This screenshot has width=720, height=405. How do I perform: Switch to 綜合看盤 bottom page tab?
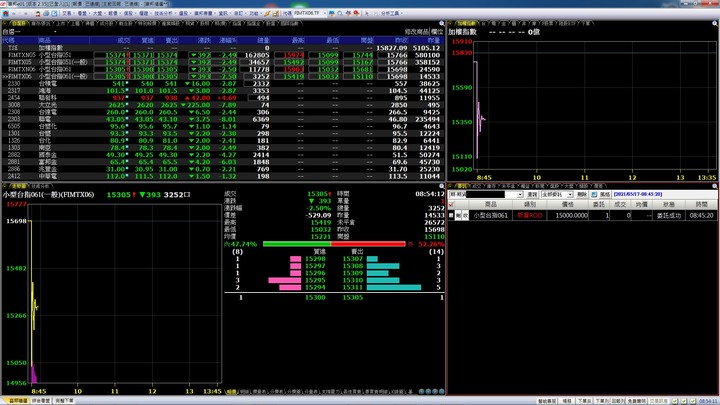(41, 401)
